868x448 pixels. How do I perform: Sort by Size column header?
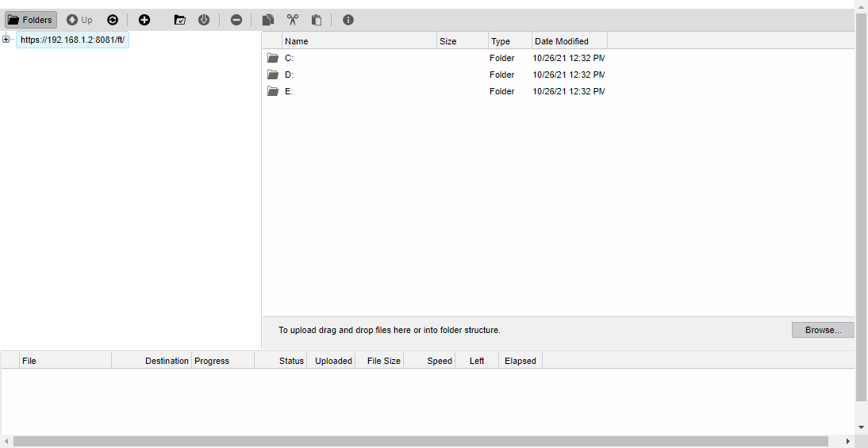tap(463, 41)
